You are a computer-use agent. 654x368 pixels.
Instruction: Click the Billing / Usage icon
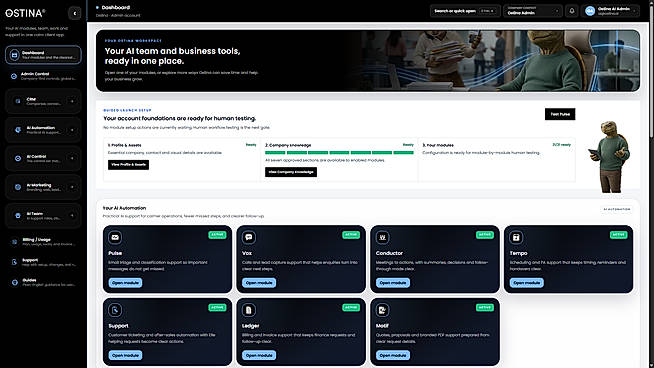click(15, 242)
